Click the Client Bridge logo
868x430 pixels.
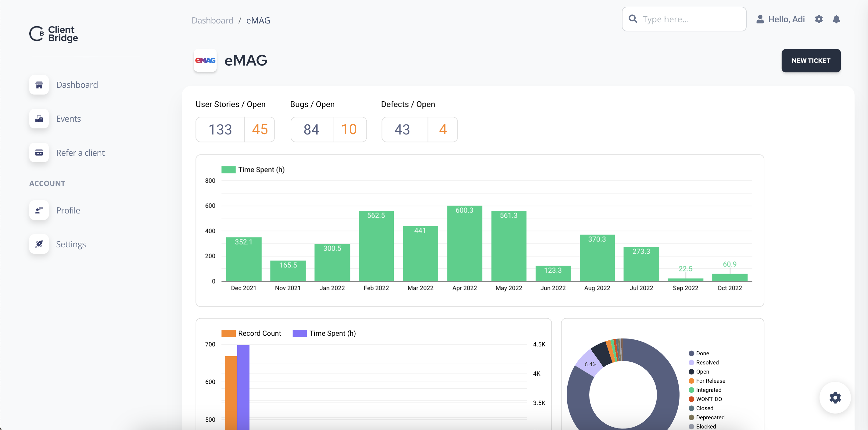[54, 34]
